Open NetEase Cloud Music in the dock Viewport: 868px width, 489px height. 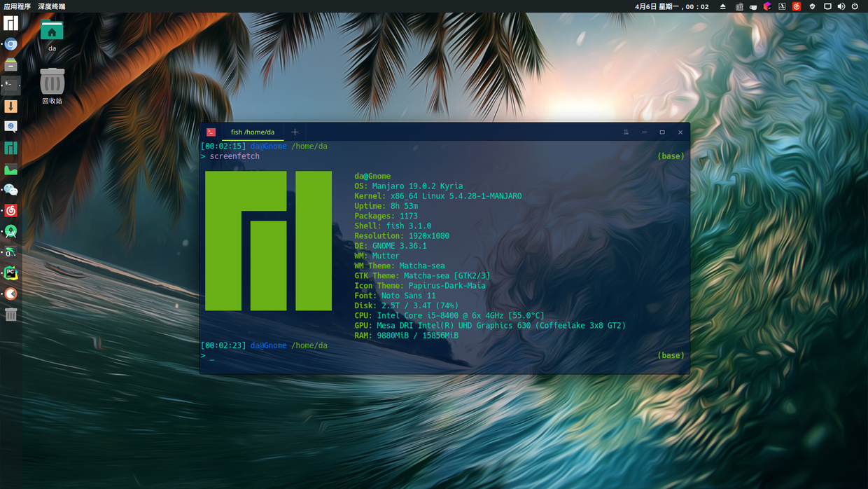pyautogui.click(x=10, y=210)
